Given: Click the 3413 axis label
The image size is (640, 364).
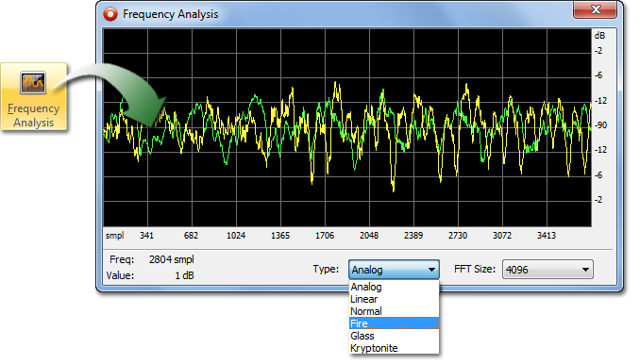Looking at the screenshot, I should 547,236.
